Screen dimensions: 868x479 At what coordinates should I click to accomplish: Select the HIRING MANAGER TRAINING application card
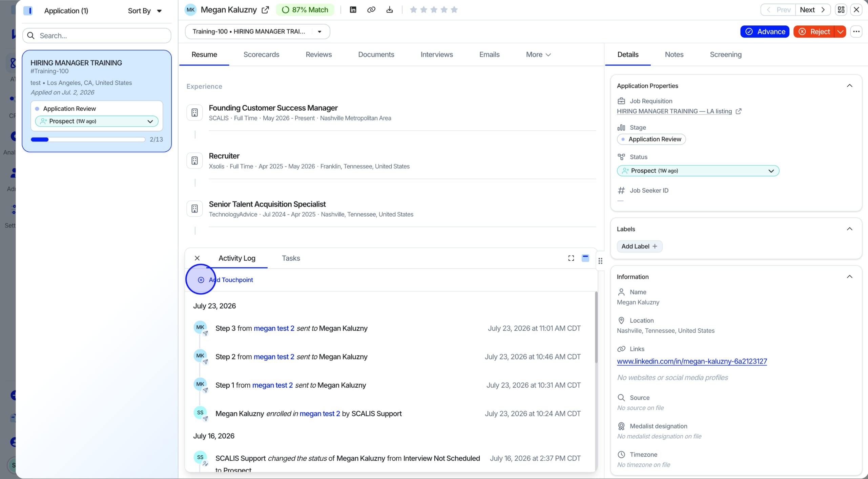point(97,101)
